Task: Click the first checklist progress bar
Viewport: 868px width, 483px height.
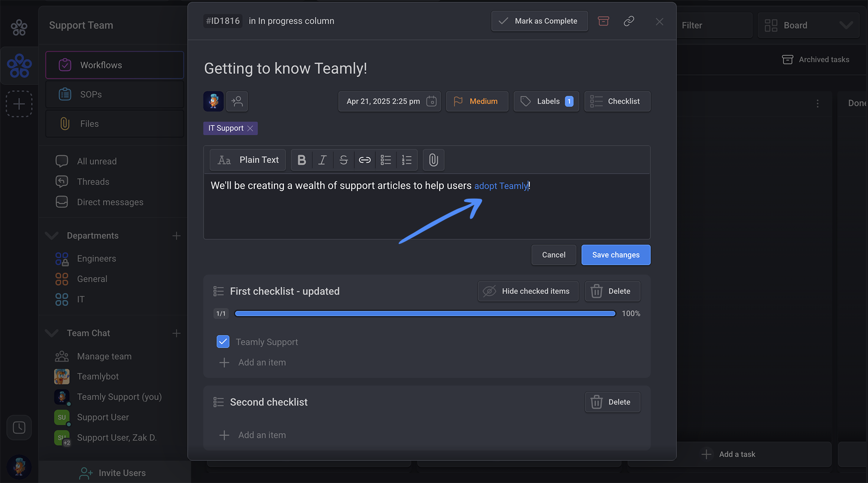Action: (425, 313)
